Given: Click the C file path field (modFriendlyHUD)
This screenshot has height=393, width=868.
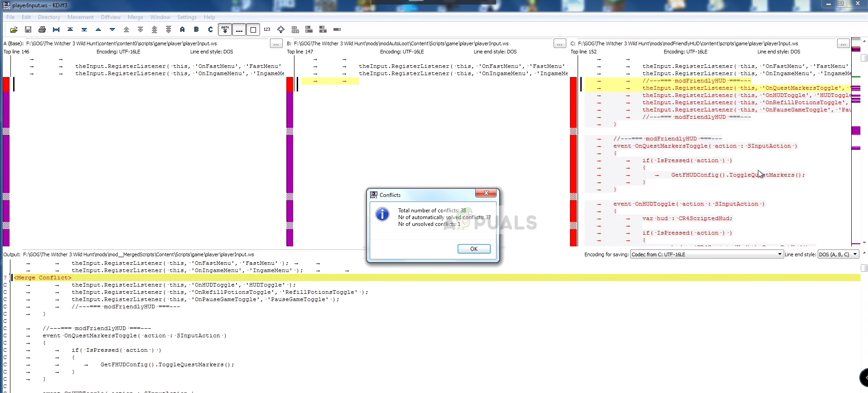Looking at the screenshot, I should point(706,43).
